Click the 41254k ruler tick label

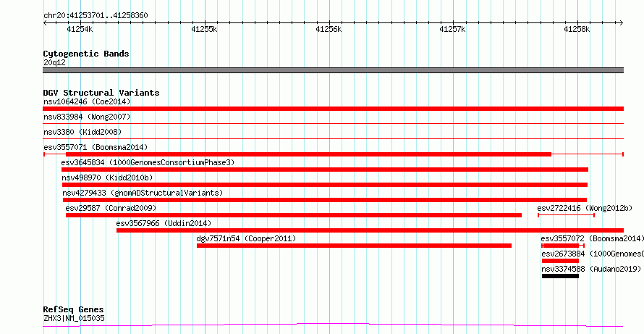[x=80, y=29]
